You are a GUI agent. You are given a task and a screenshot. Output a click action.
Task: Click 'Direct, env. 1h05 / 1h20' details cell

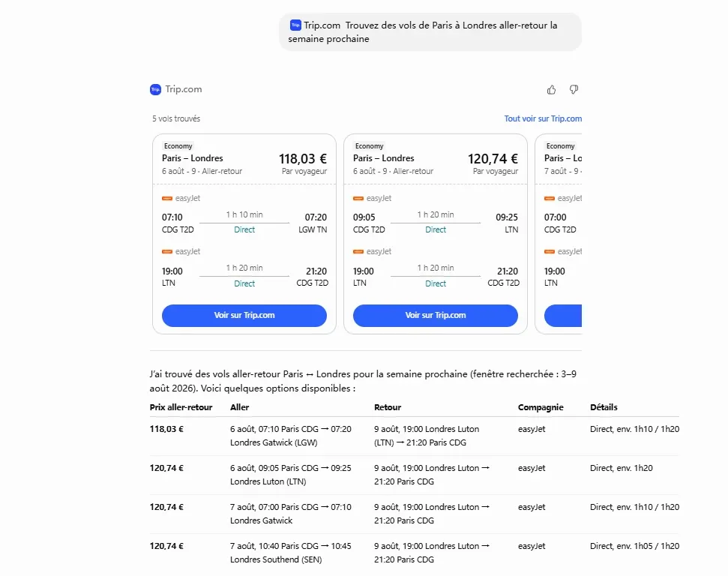[x=634, y=546]
